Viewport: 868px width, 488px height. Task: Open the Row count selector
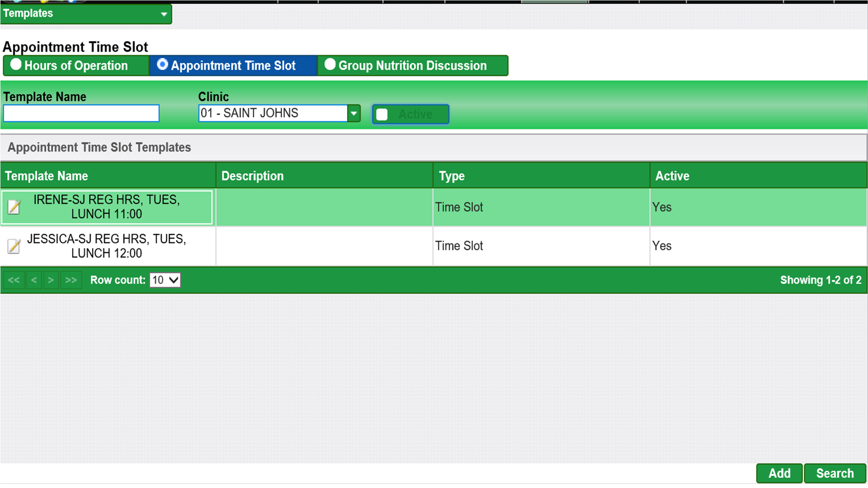[165, 280]
